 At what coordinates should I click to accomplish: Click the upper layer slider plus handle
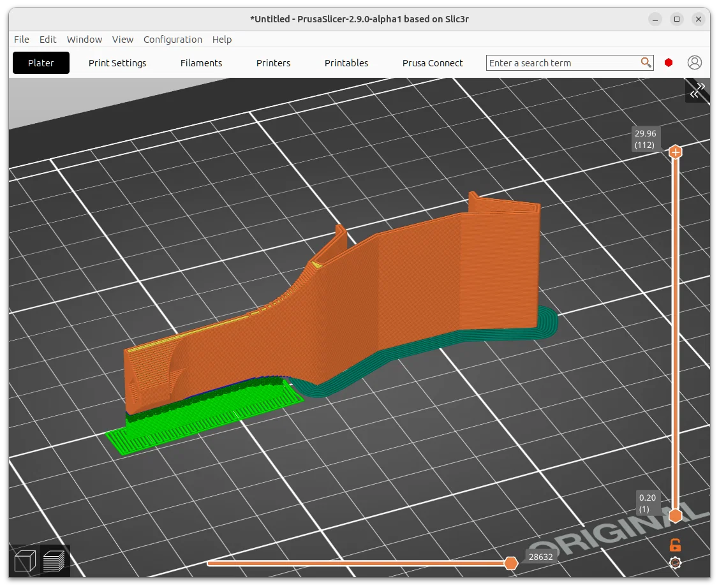click(x=676, y=152)
